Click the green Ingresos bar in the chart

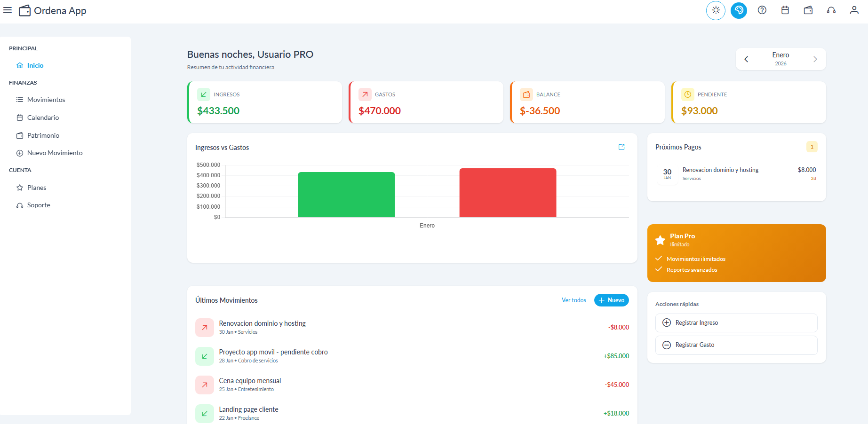pyautogui.click(x=346, y=194)
